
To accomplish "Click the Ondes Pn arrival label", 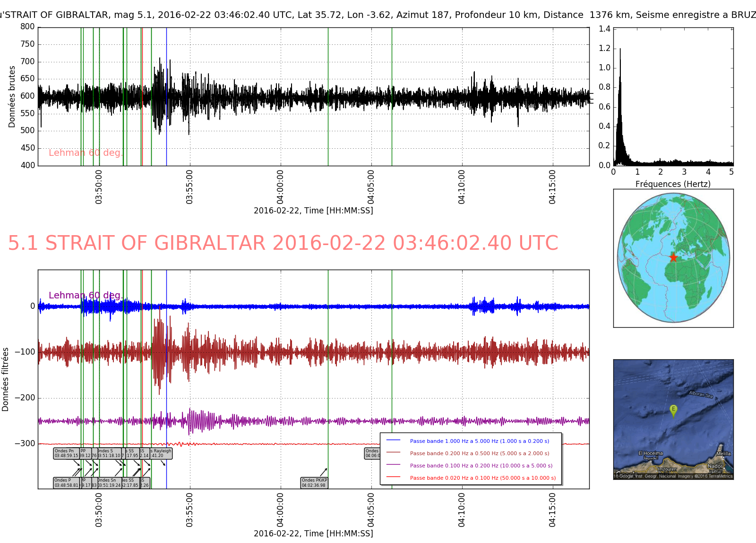I will coord(66,453).
